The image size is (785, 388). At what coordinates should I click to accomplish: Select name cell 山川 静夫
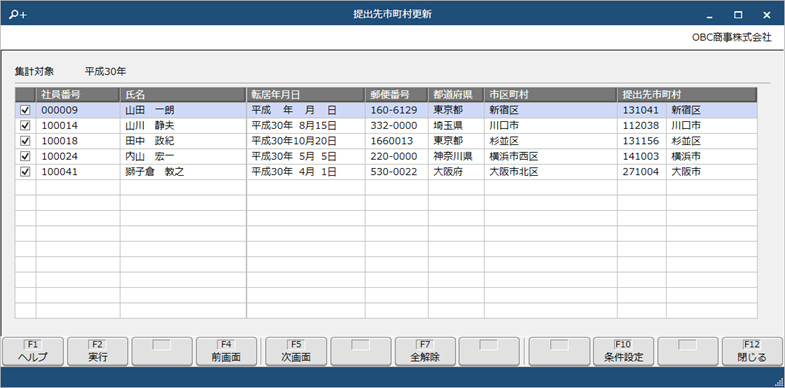tap(183, 126)
